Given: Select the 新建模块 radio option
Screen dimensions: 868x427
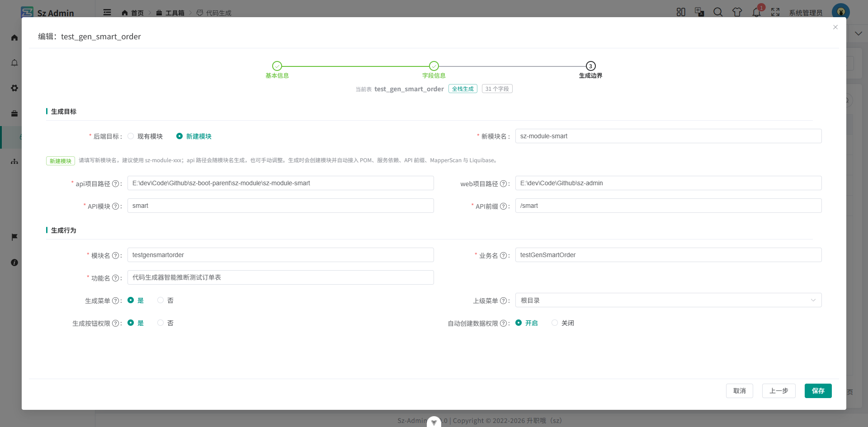Looking at the screenshot, I should [194, 136].
